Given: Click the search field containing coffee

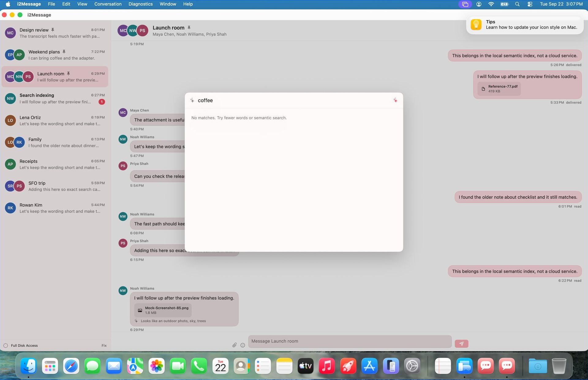Looking at the screenshot, I should pos(293,100).
